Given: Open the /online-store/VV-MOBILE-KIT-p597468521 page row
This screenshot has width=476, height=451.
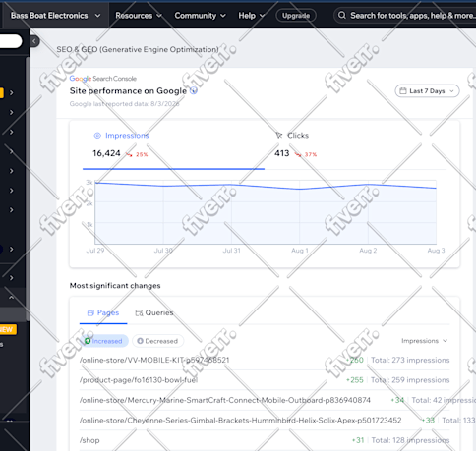Looking at the screenshot, I should (265, 360).
